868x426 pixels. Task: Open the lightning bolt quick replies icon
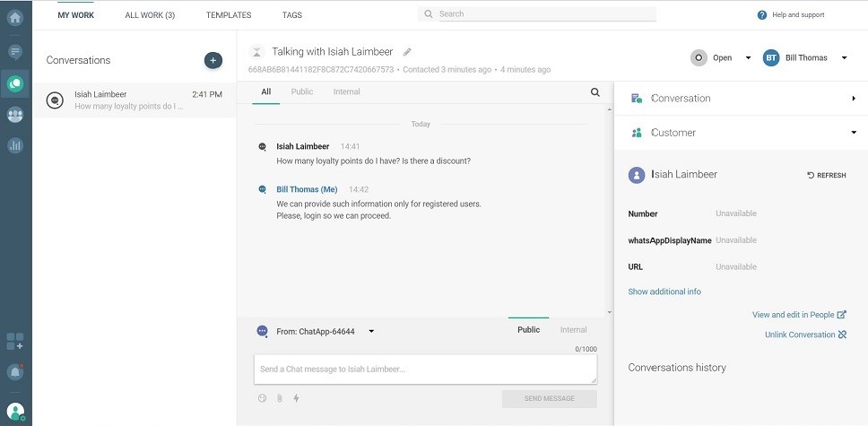[296, 398]
